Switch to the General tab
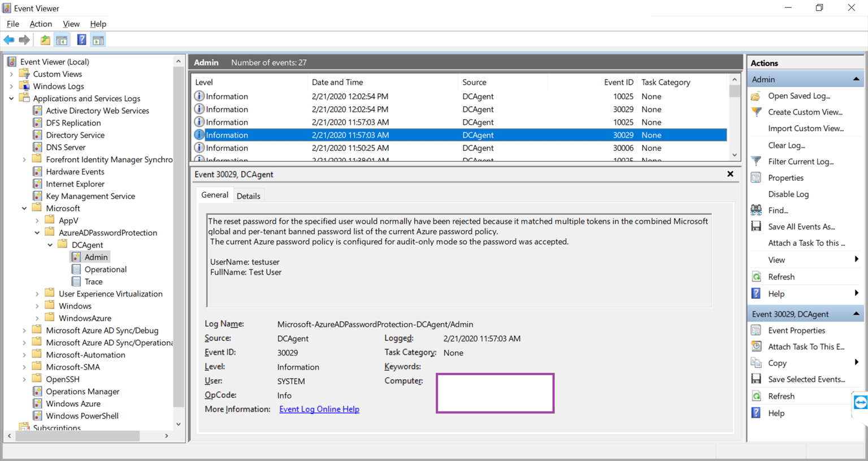Viewport: 868px width, 461px height. pos(215,195)
